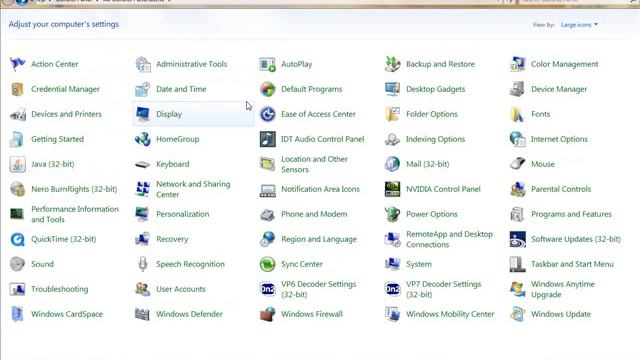Screen dimensions: 640x360
Task: Open the Getting Started icon
Action: [x=18, y=139]
